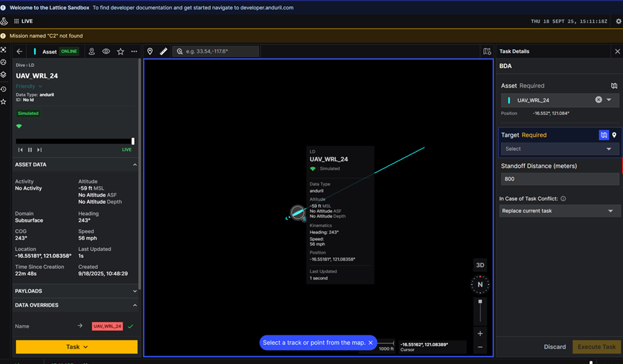Expand the PAYLOADS section
Screen dimensions: 623x364
tap(75, 291)
